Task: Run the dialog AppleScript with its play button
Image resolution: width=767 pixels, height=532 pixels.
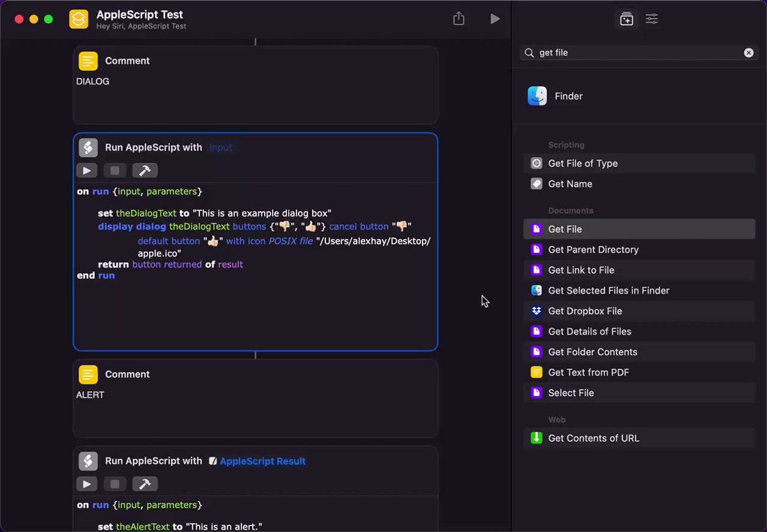Action: pyautogui.click(x=87, y=171)
